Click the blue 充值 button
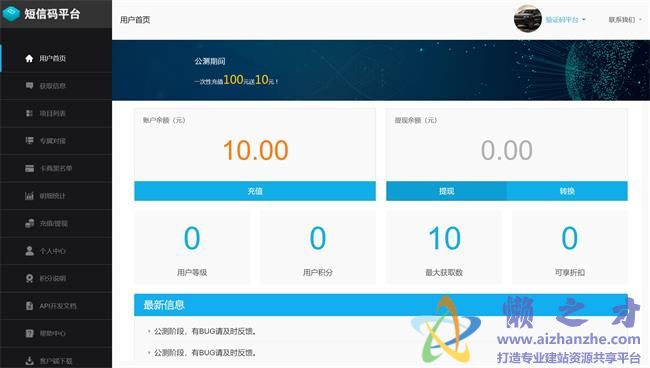This screenshot has height=368, width=650. pyautogui.click(x=255, y=191)
